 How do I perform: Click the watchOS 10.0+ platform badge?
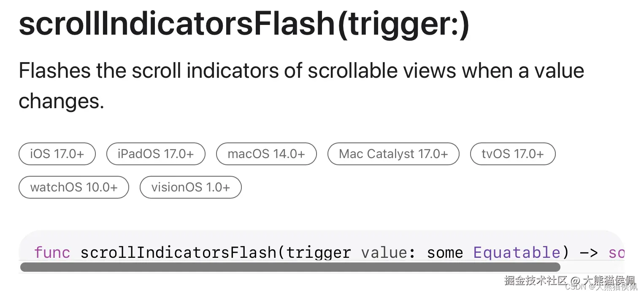click(74, 187)
